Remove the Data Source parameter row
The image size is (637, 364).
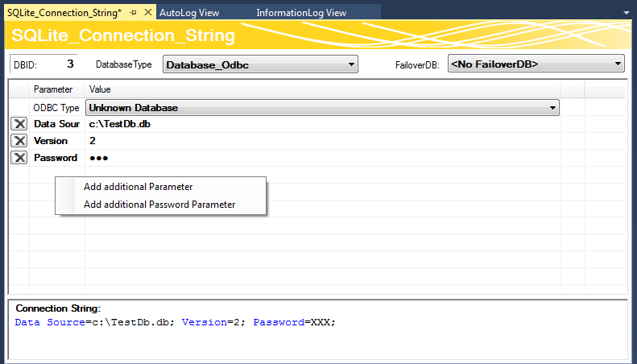pyautogui.click(x=19, y=124)
